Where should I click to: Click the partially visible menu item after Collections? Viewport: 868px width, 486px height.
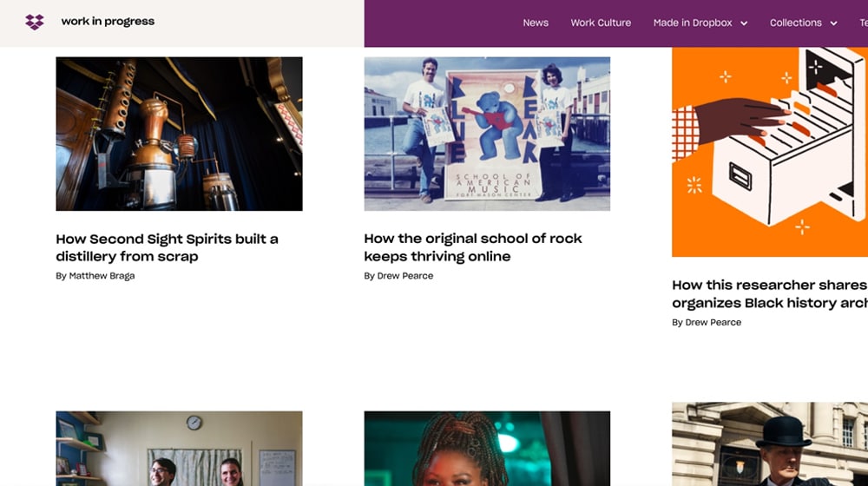point(863,23)
